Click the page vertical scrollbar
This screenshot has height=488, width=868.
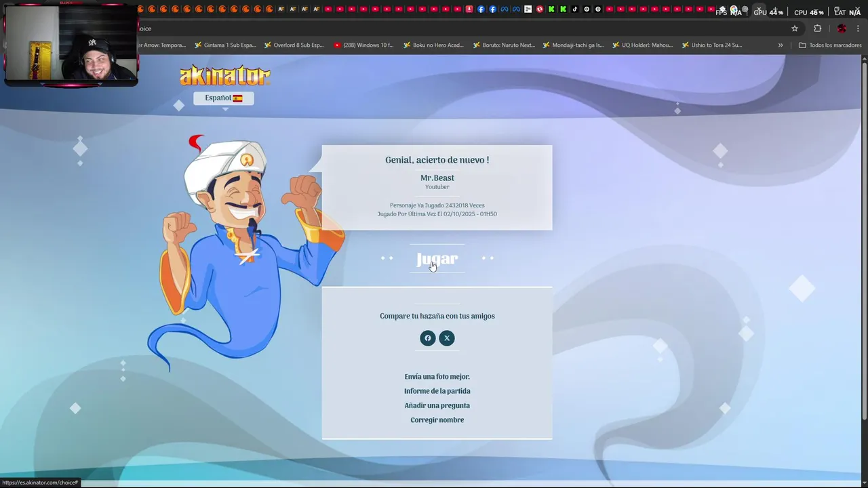point(864,241)
